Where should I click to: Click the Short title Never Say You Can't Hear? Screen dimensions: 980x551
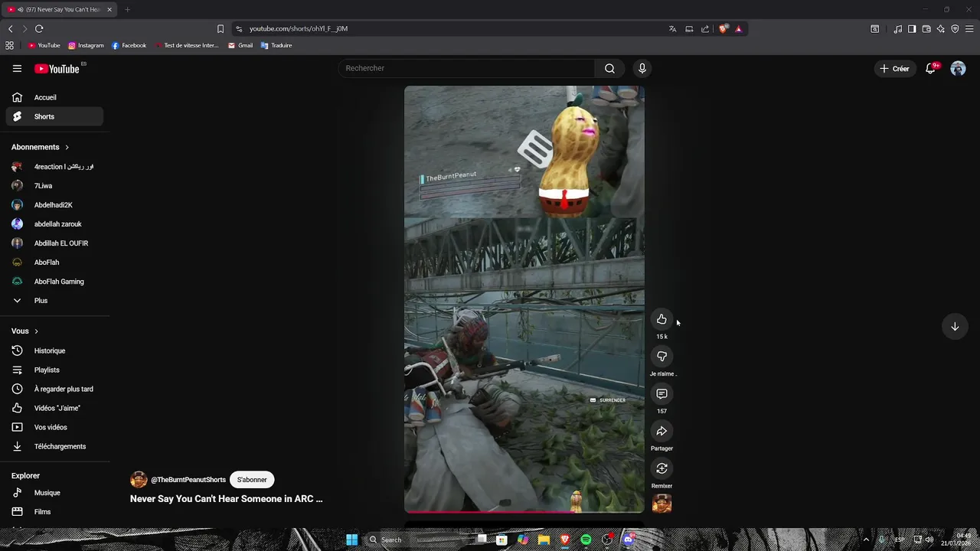click(227, 499)
